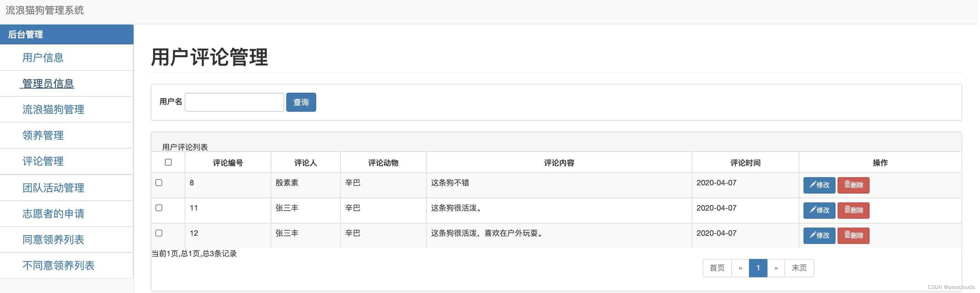Open 志愿者的申请 sidebar item

53,214
